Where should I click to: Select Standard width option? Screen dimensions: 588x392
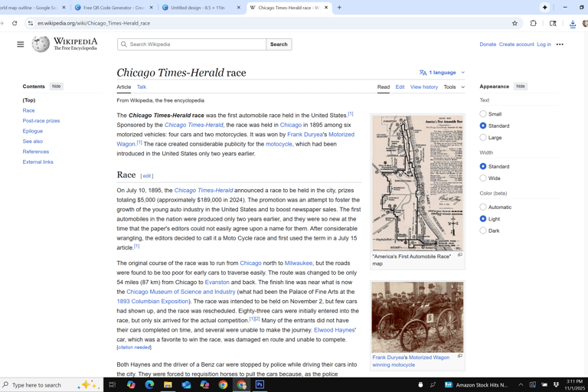pyautogui.click(x=483, y=166)
